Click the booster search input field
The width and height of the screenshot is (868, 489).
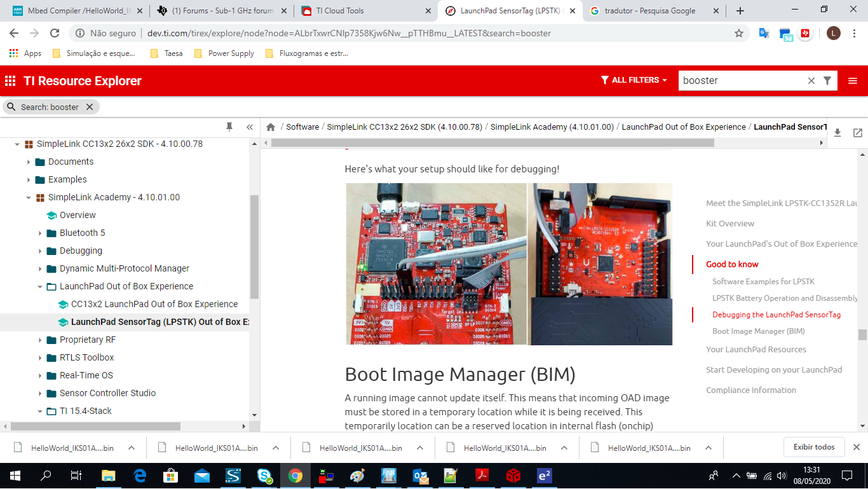(x=742, y=81)
